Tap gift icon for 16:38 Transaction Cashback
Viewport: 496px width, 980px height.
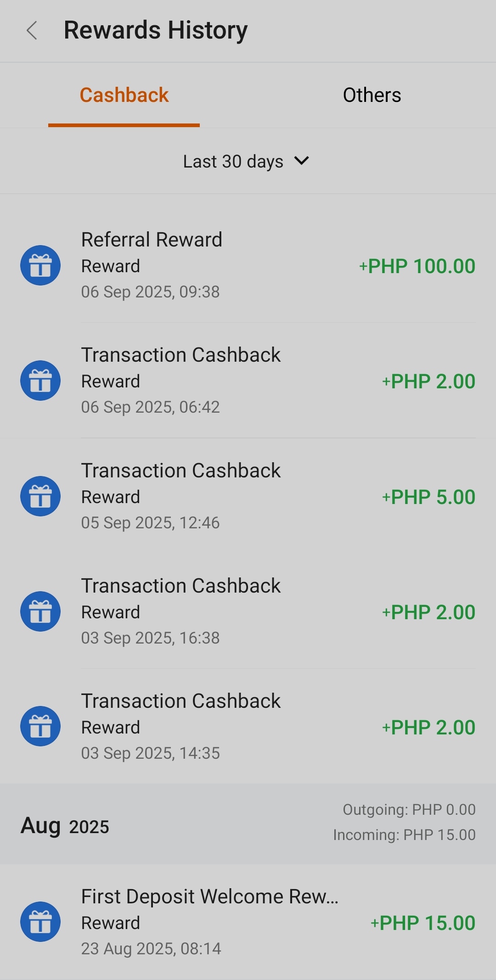tap(40, 611)
